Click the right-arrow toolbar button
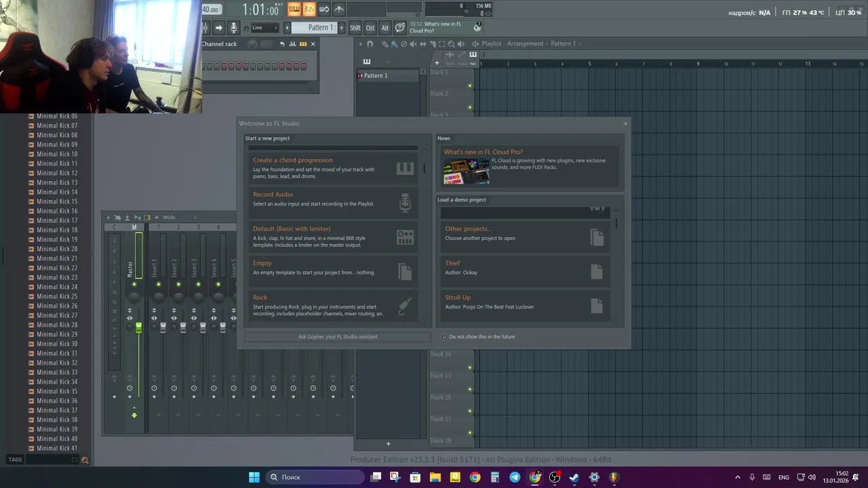 218,28
